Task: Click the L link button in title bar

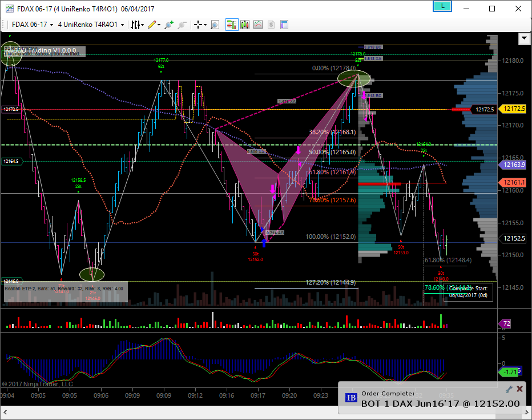Action: (442, 6)
